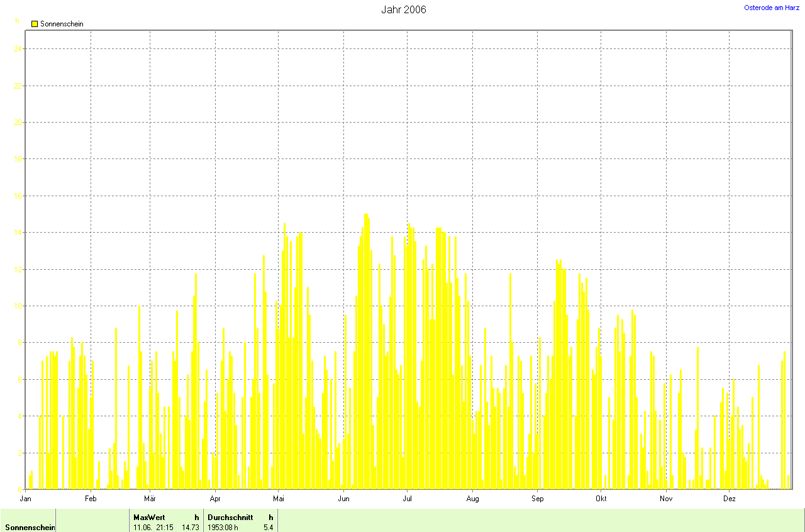Select the Sonnenschein row label in table
Screen dimensions: 805x532
click(x=30, y=527)
